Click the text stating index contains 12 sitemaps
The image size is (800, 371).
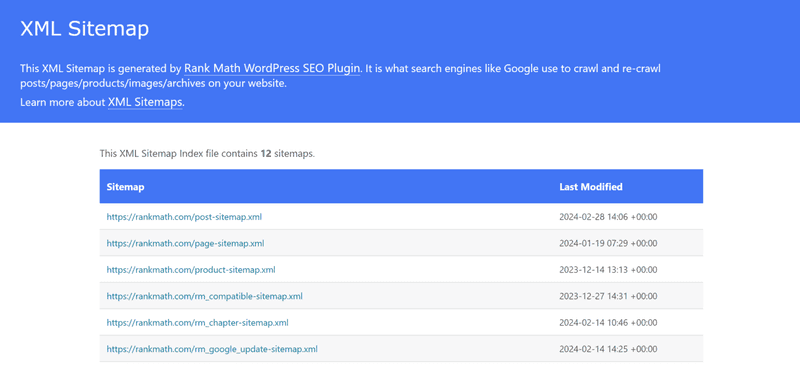(x=207, y=153)
